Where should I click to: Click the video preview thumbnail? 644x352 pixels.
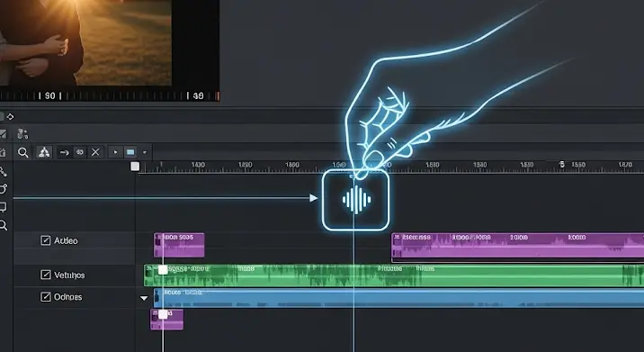pyautogui.click(x=85, y=43)
